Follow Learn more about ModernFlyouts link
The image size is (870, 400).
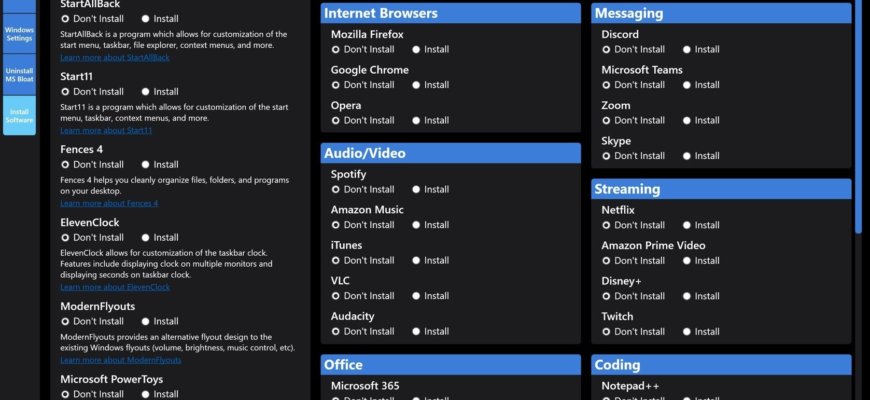click(121, 360)
